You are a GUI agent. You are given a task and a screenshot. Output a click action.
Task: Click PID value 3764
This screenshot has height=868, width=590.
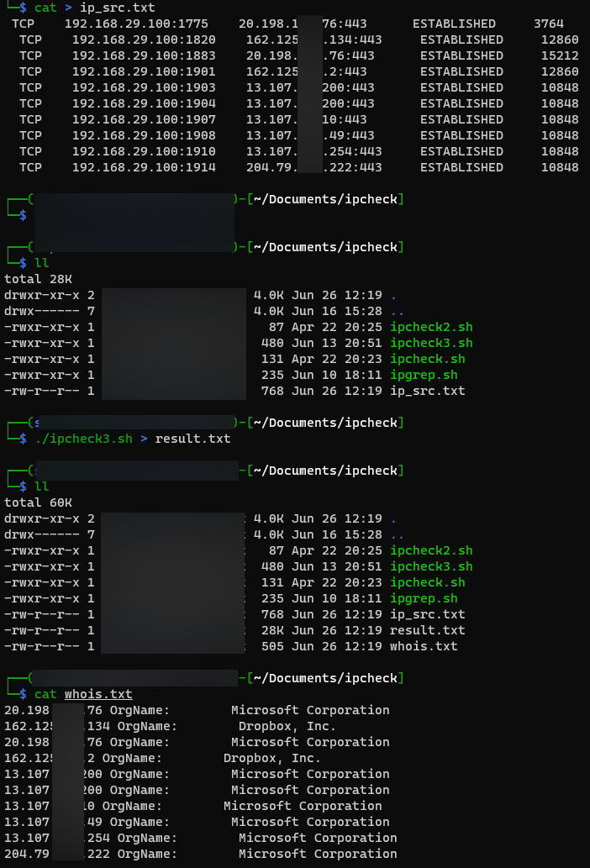tap(549, 24)
